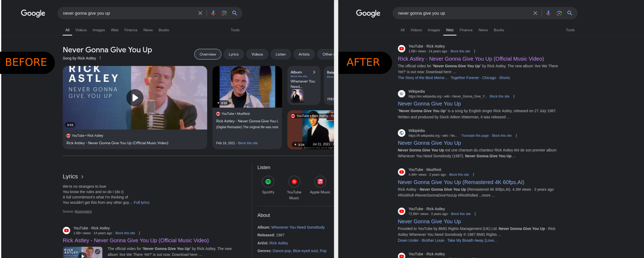Select the Artists chip
Image resolution: width=644 pixels, height=258 pixels.
pyautogui.click(x=304, y=54)
